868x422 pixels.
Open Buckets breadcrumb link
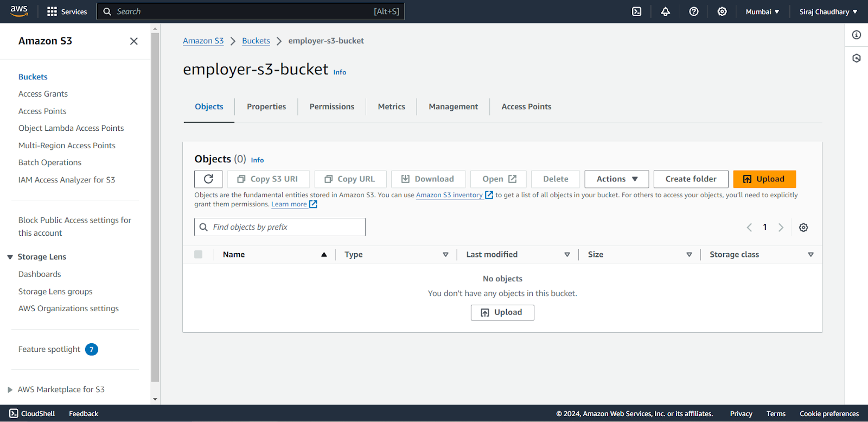pyautogui.click(x=256, y=41)
